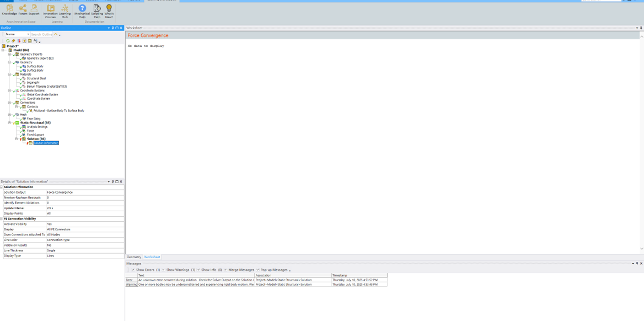Toggle Show Warnings checkbox
Image resolution: width=644 pixels, height=321 pixels.
click(163, 270)
